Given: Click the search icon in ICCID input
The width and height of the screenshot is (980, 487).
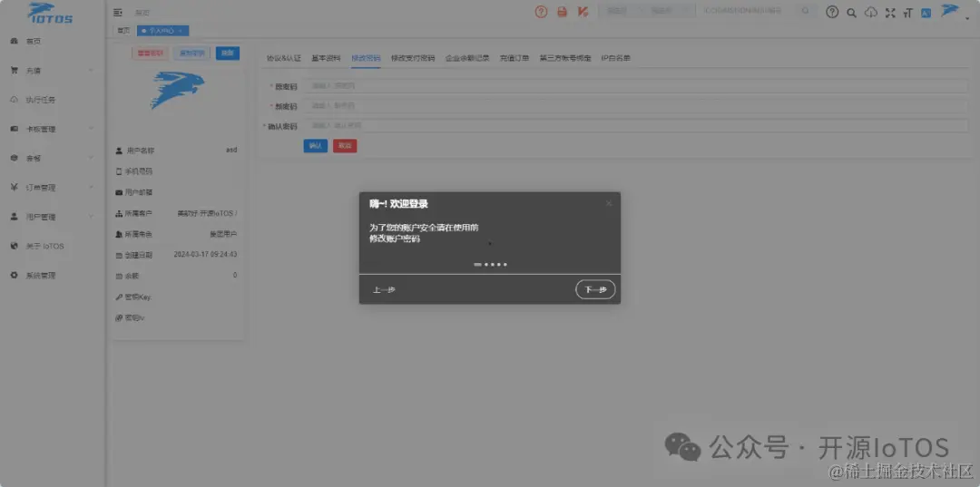Looking at the screenshot, I should pyautogui.click(x=806, y=11).
